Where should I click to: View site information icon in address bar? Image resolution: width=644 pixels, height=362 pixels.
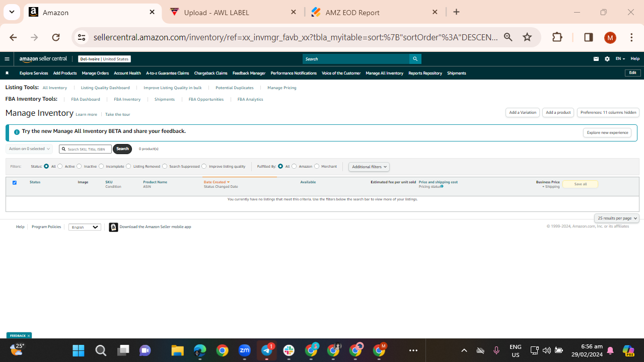[x=82, y=37]
